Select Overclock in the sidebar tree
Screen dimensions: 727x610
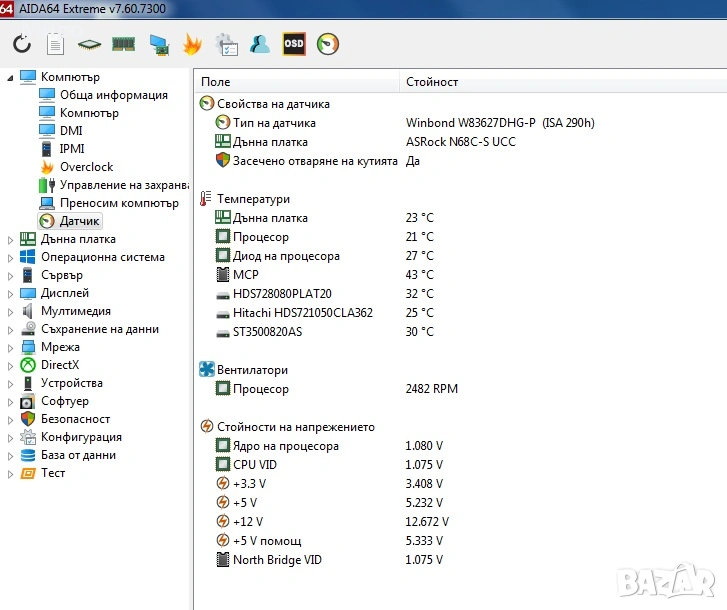click(x=86, y=167)
